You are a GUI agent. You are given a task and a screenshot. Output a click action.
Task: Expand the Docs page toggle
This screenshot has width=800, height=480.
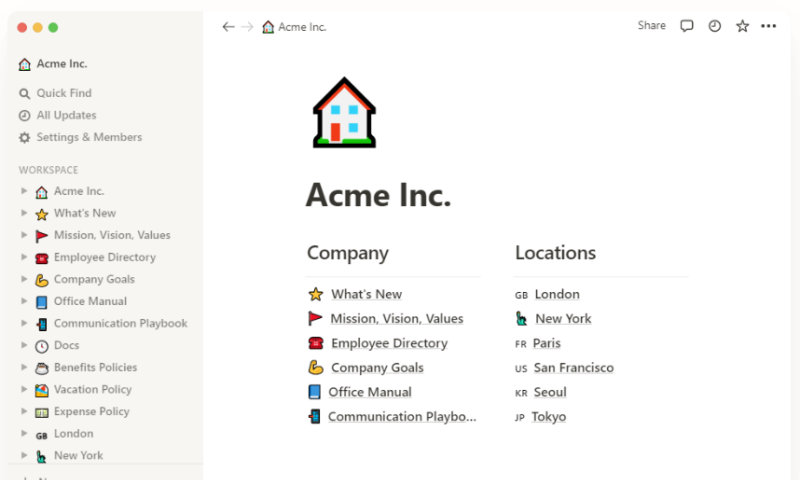pos(23,345)
